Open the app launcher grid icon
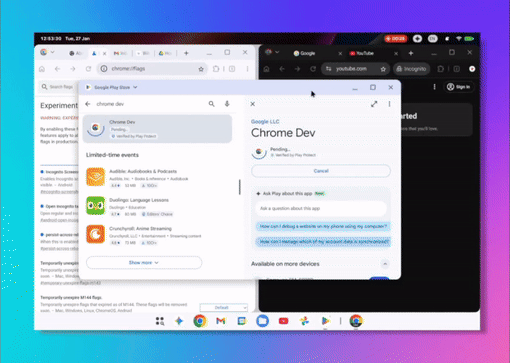 coord(160,321)
